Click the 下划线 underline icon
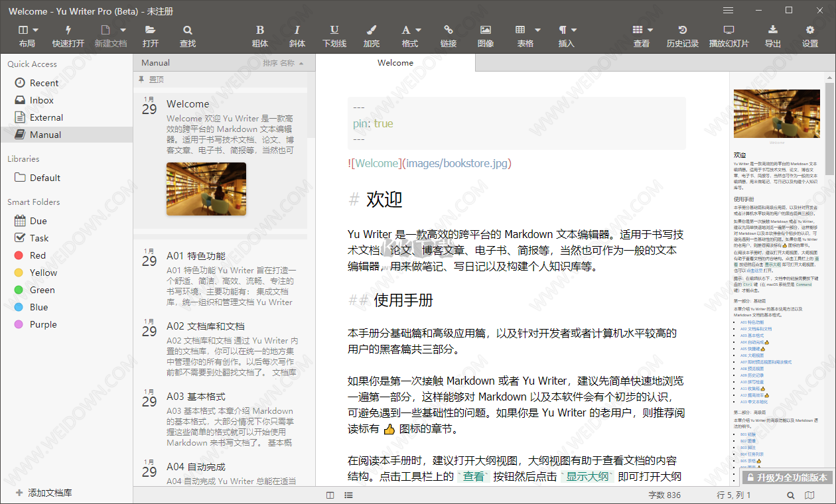Viewport: 836px width, 504px height. pyautogui.click(x=334, y=34)
